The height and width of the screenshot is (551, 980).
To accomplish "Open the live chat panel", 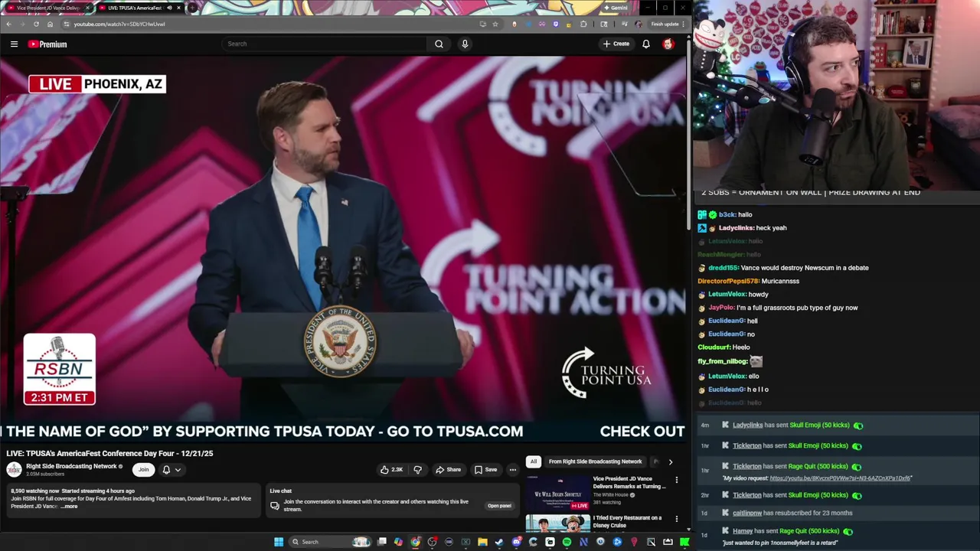I will tap(499, 506).
